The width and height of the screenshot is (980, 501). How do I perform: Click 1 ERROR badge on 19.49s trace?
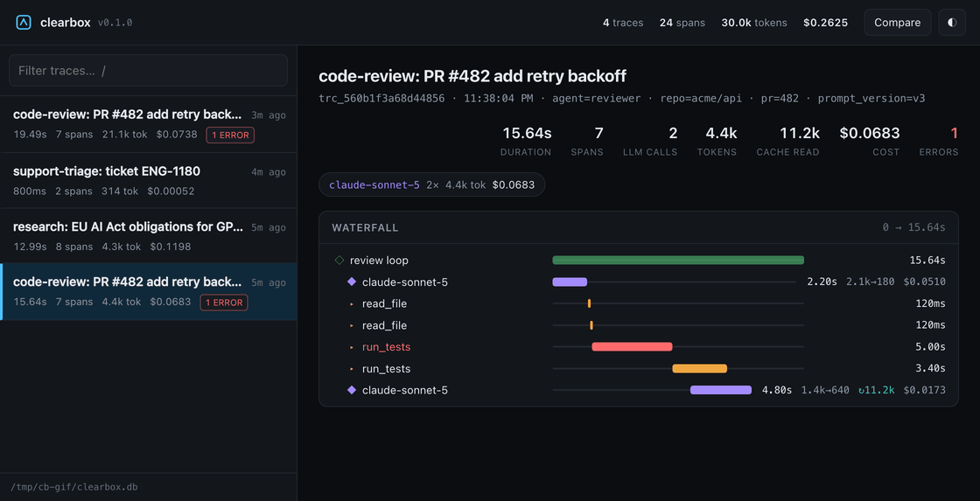click(230, 135)
